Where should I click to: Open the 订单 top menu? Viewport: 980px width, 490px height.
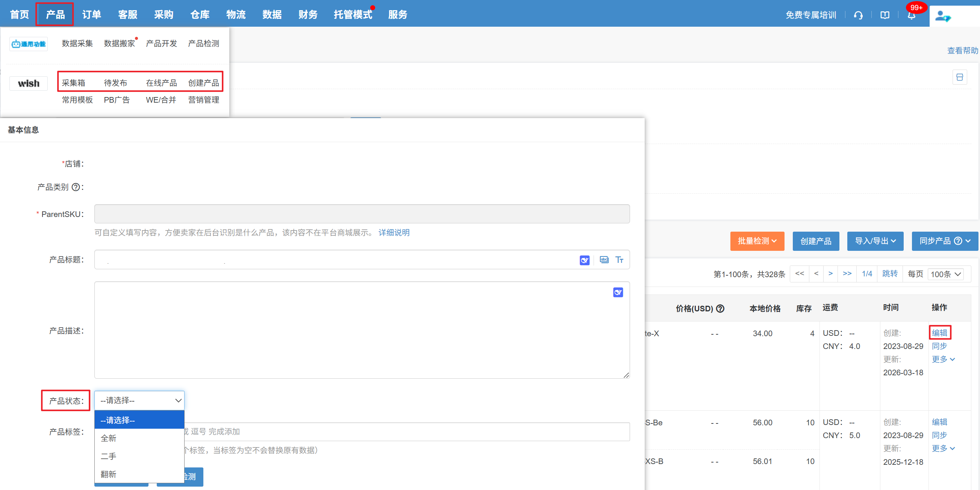click(x=91, y=14)
